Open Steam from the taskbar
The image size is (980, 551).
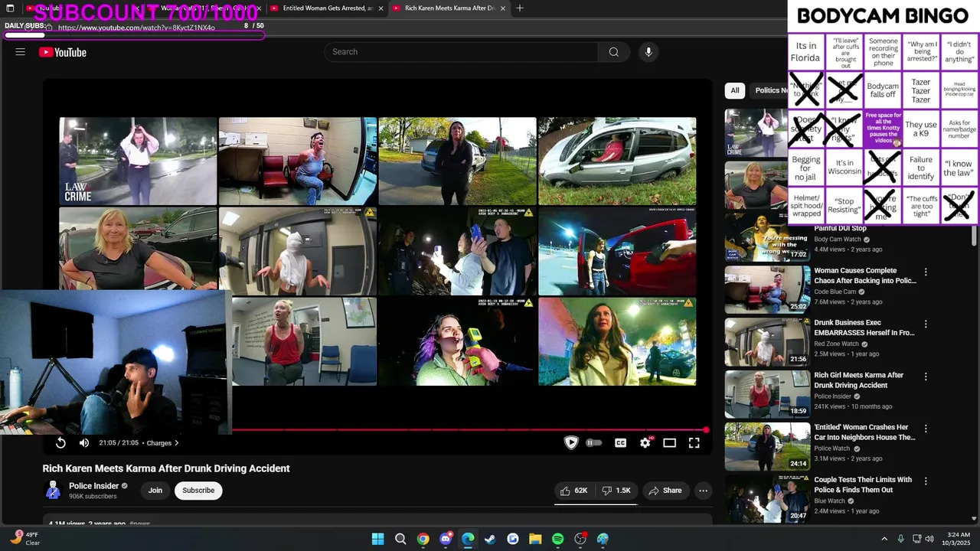490,540
